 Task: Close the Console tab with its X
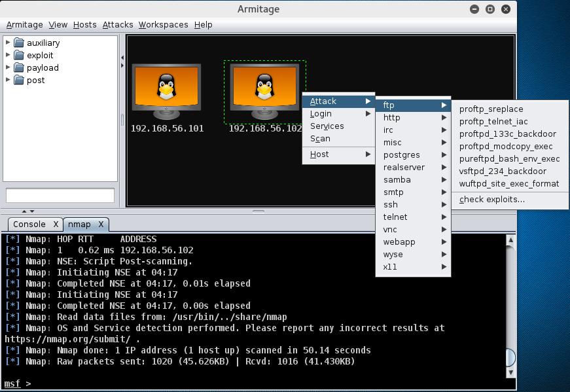click(56, 224)
